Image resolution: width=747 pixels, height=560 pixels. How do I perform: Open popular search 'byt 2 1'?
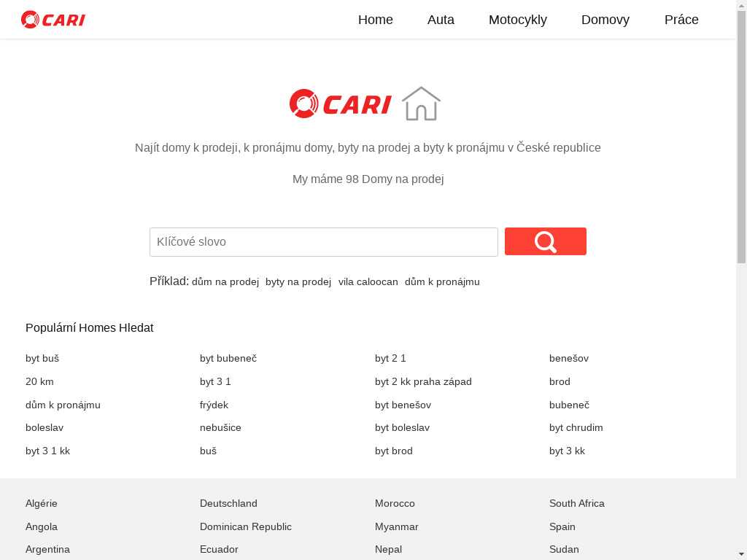(390, 358)
